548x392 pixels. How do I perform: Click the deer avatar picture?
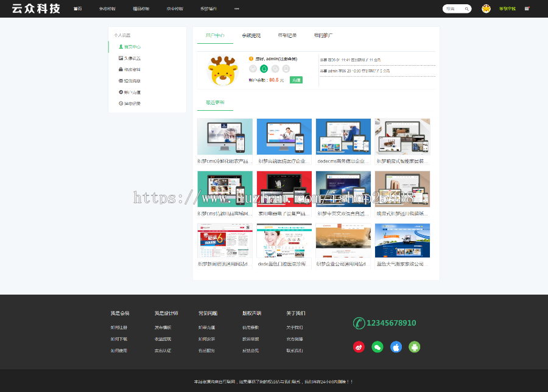223,71
